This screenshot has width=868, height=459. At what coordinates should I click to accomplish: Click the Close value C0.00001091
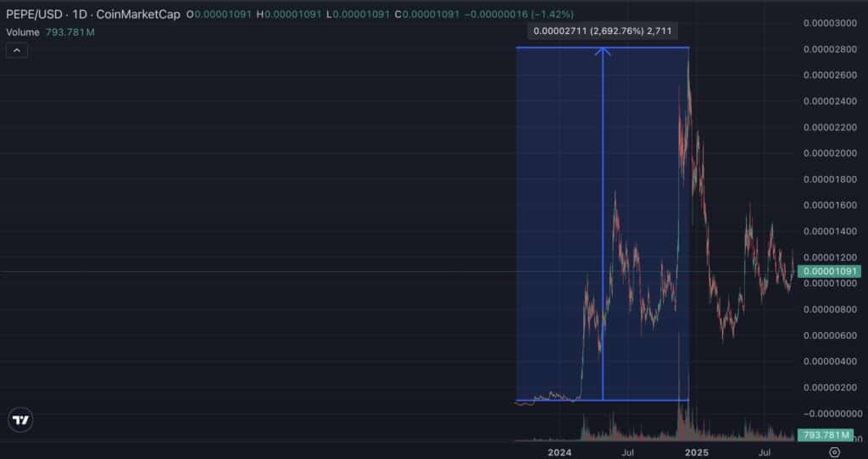[x=427, y=14]
